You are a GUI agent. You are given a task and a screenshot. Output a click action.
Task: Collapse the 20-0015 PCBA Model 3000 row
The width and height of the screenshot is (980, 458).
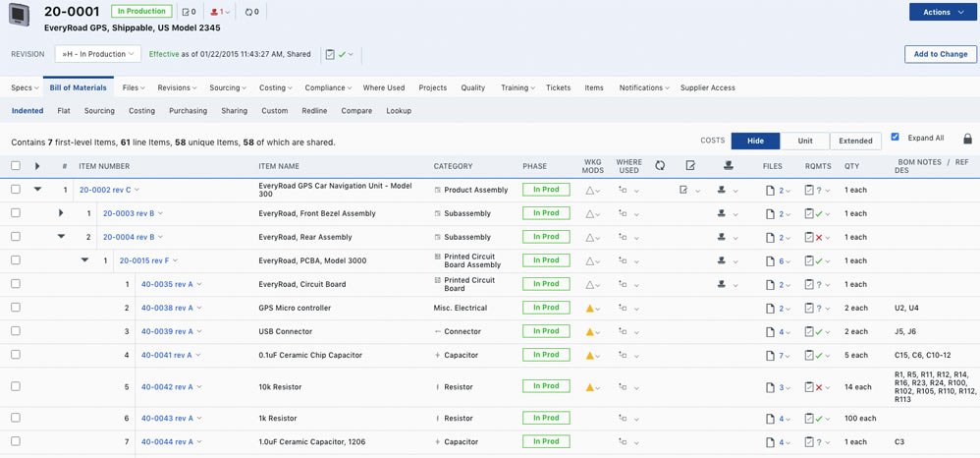[85, 260]
